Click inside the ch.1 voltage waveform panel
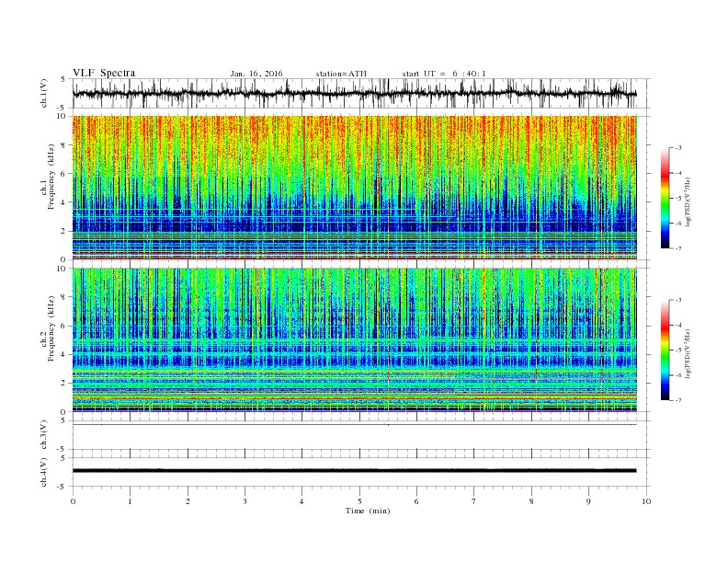 [x=361, y=93]
